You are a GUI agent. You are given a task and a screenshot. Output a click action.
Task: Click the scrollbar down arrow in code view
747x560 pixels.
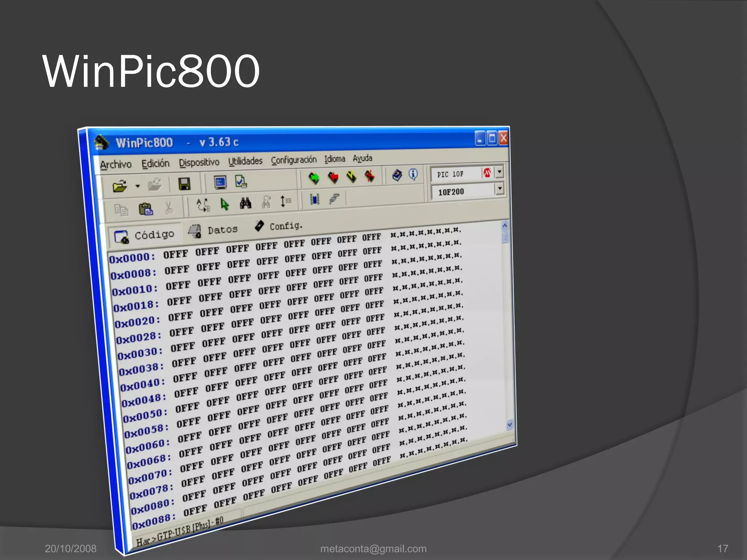(510, 424)
